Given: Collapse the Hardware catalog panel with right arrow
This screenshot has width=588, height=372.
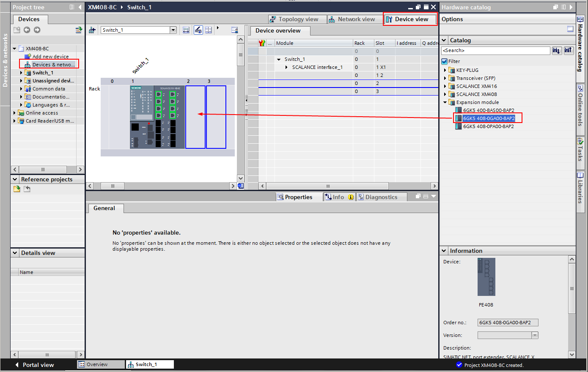Looking at the screenshot, I should [571, 7].
